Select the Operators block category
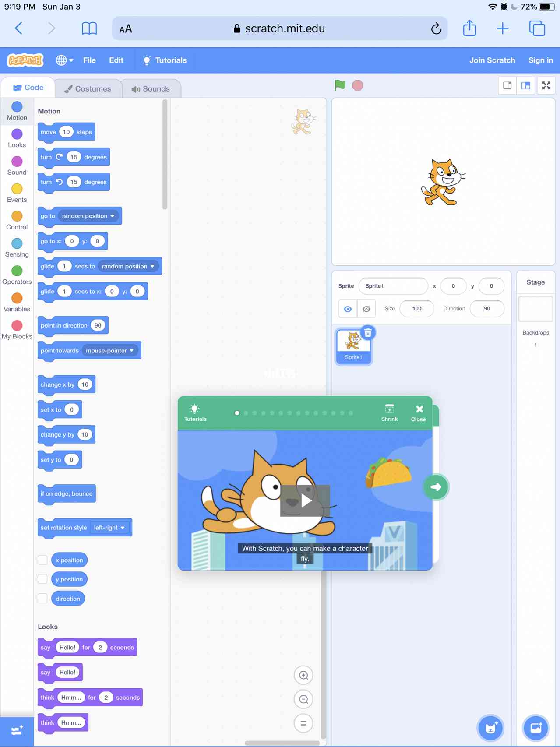The height and width of the screenshot is (747, 560). click(x=17, y=275)
